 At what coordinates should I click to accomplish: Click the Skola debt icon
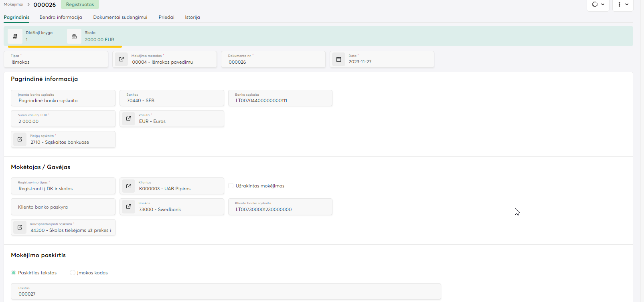click(x=74, y=36)
